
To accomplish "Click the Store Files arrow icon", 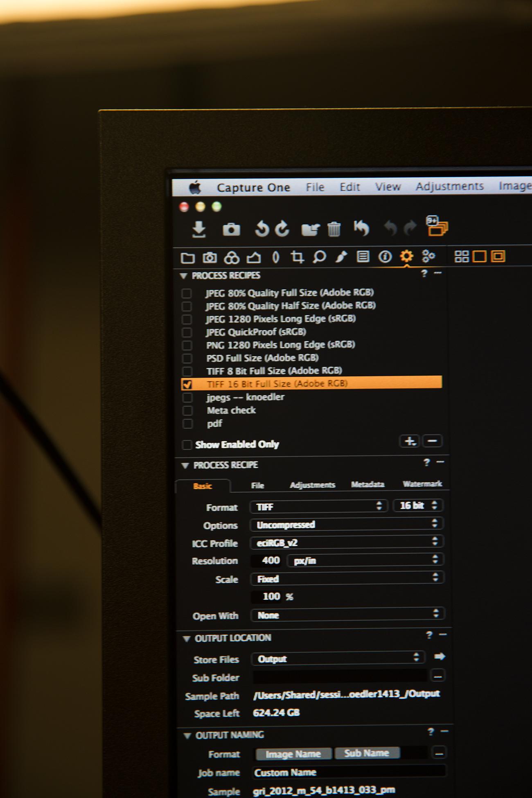I will (439, 656).
